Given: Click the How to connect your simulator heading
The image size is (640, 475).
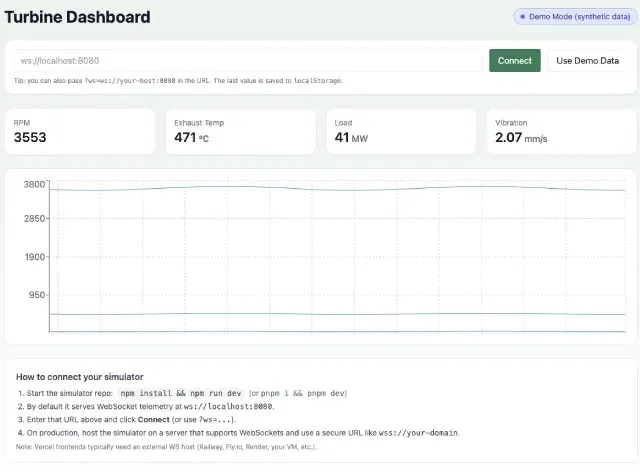Looking at the screenshot, I should (x=79, y=376).
